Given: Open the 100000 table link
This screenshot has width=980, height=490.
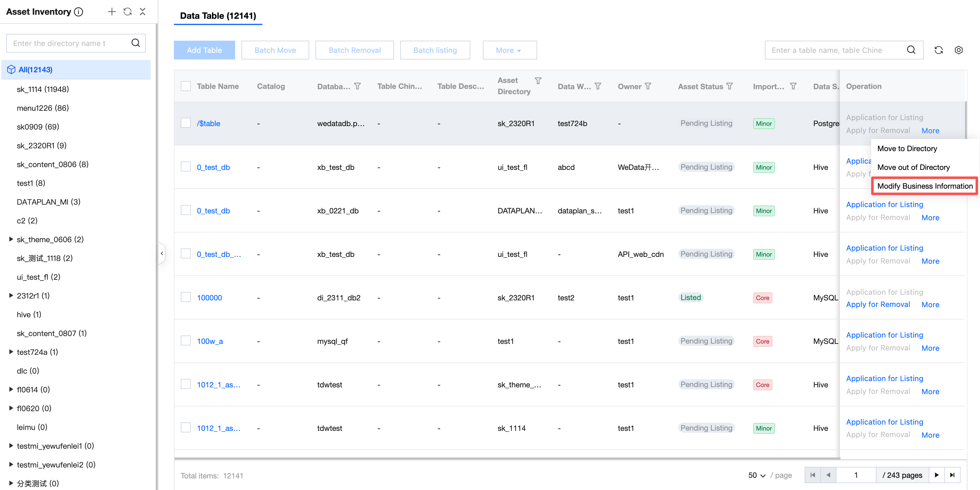Looking at the screenshot, I should coord(209,297).
